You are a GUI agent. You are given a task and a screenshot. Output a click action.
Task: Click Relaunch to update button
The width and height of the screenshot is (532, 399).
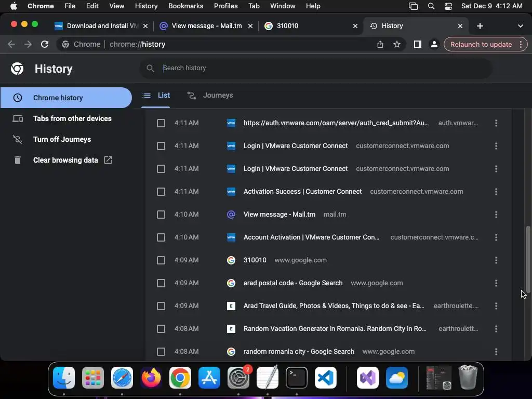coord(481,45)
